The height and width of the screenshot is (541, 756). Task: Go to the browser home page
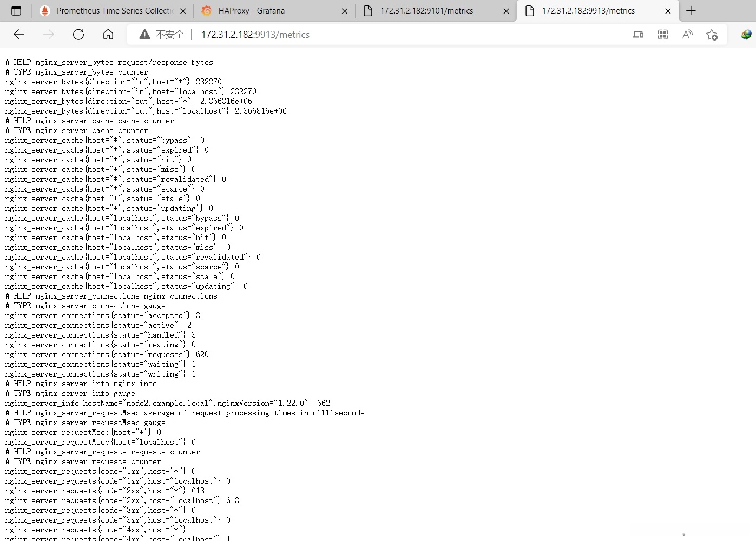tap(108, 35)
